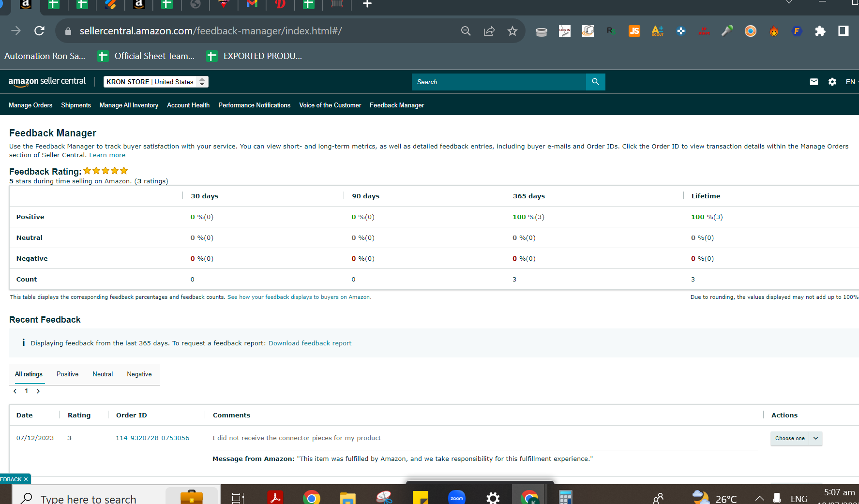This screenshot has width=859, height=504.
Task: Click the browser address bar URL
Action: pos(211,31)
